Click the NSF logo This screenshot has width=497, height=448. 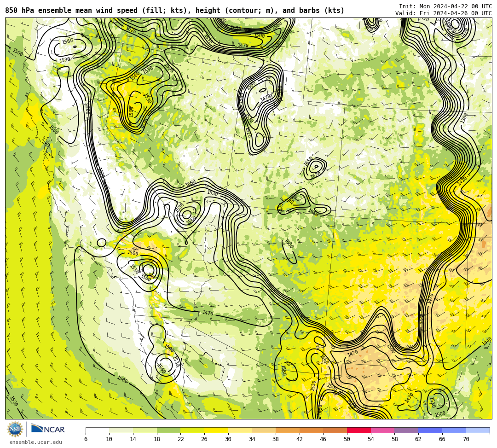[15, 429]
